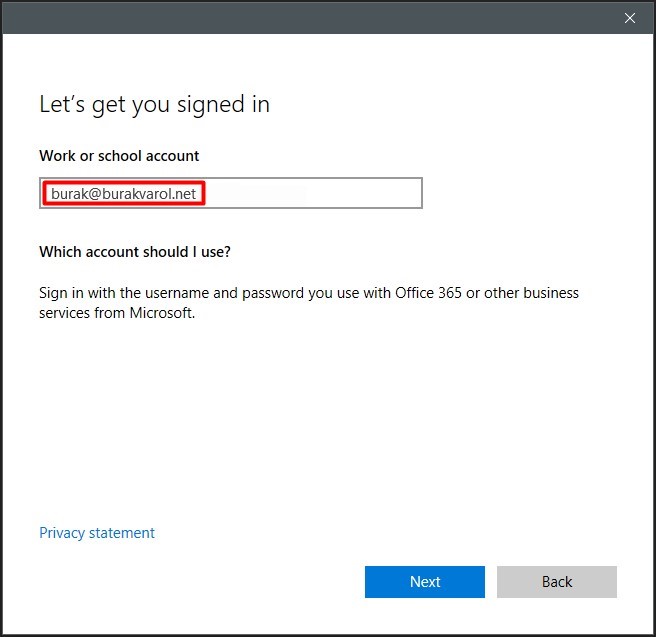Click the 'Work or school account' label

click(119, 156)
